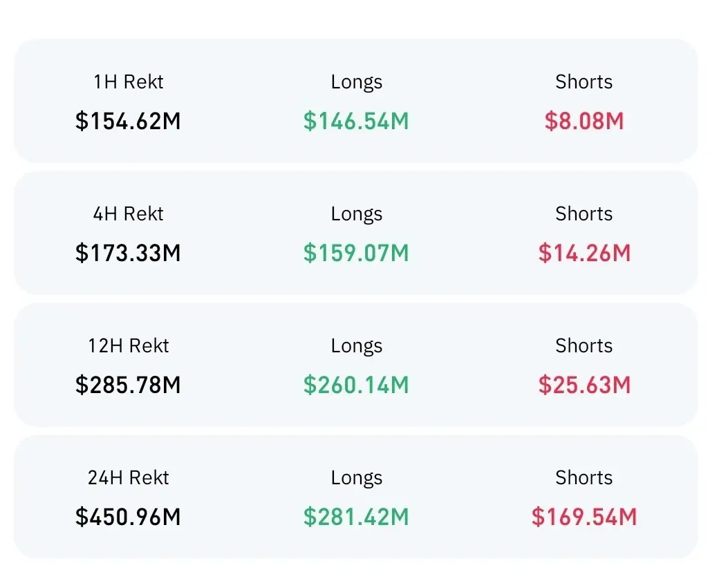The height and width of the screenshot is (581, 728).
Task: Click the $159.07M longs amount
Action: coord(356,253)
